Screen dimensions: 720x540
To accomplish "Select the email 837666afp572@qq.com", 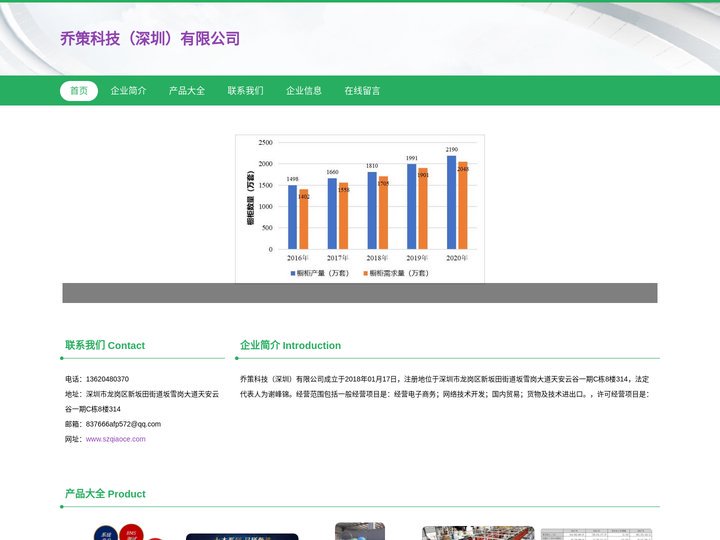I will tap(124, 424).
